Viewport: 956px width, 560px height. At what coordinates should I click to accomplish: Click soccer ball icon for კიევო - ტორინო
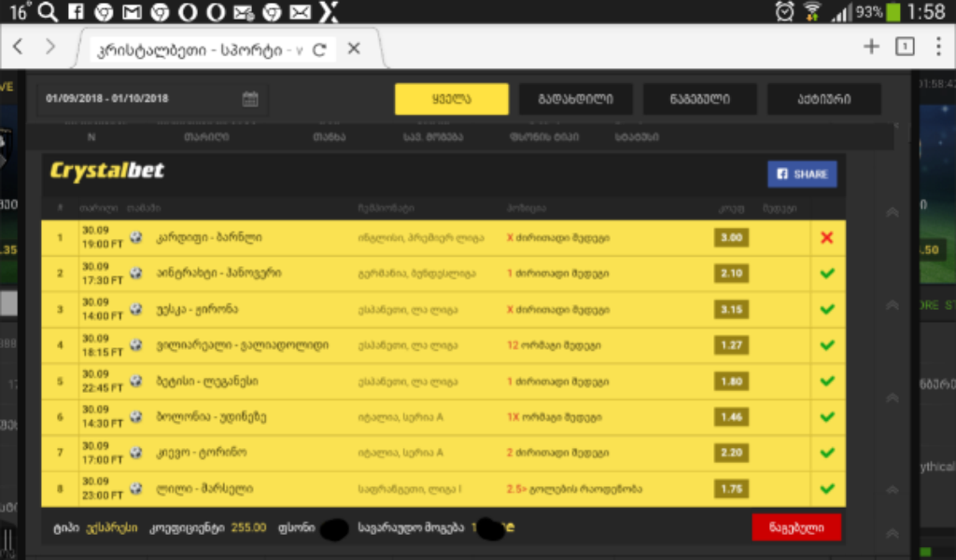click(x=136, y=453)
